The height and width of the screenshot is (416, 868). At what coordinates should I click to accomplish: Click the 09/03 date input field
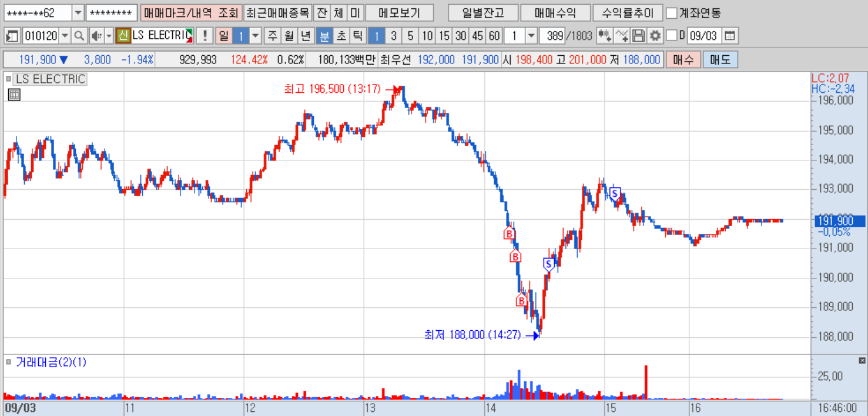703,36
